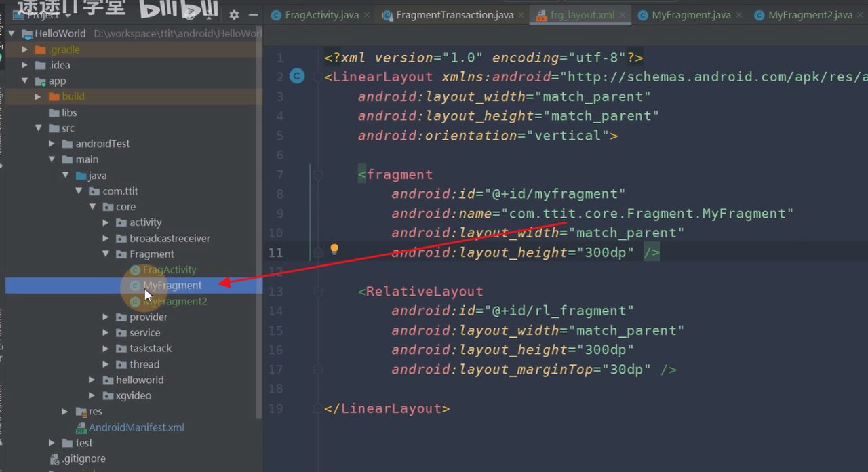Collapse the Fragment package folder
868x472 pixels.
(x=106, y=254)
